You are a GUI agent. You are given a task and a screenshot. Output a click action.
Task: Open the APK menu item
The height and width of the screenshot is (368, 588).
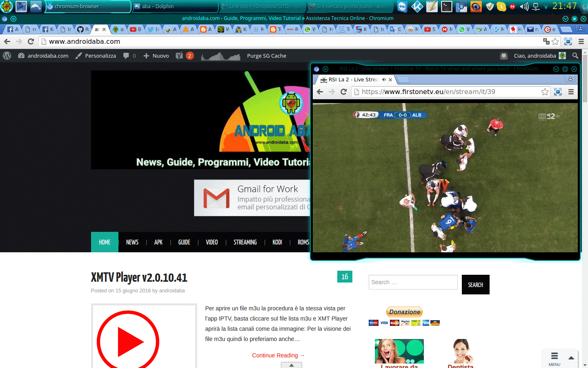pos(158,242)
